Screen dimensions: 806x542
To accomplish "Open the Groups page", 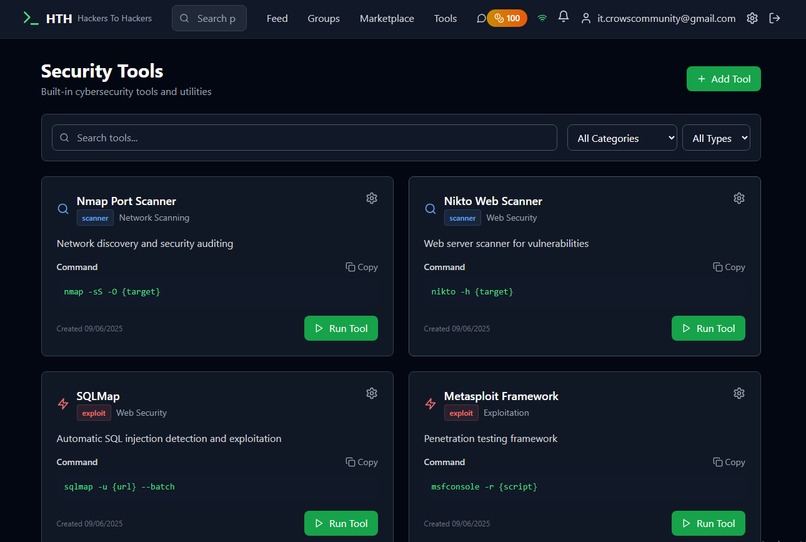I will coord(323,19).
